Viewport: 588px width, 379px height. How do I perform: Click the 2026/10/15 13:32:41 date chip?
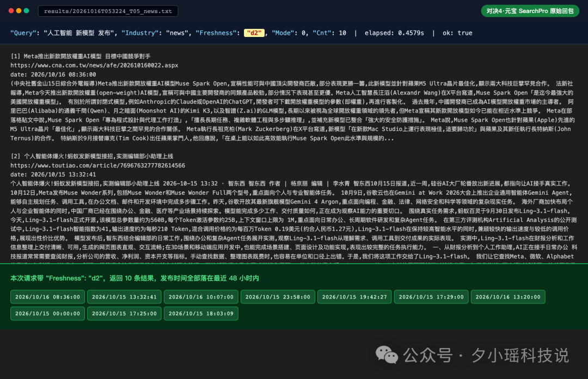[x=125, y=297]
